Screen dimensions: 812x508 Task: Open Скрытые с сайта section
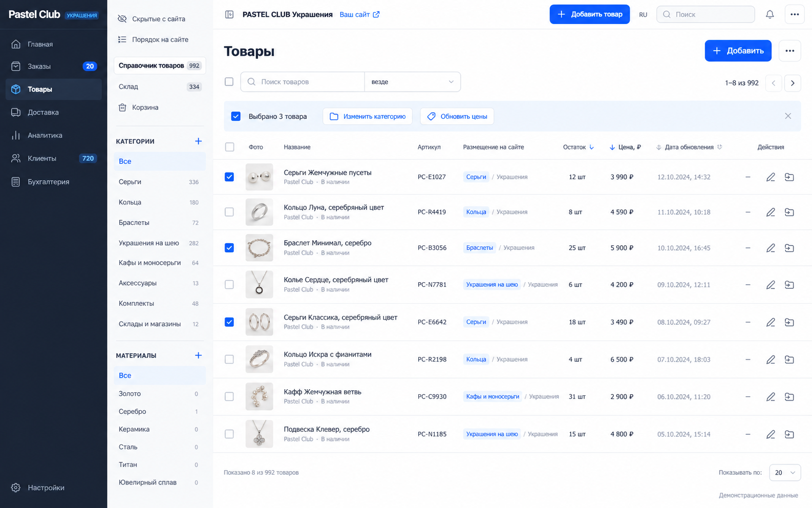tap(152, 19)
